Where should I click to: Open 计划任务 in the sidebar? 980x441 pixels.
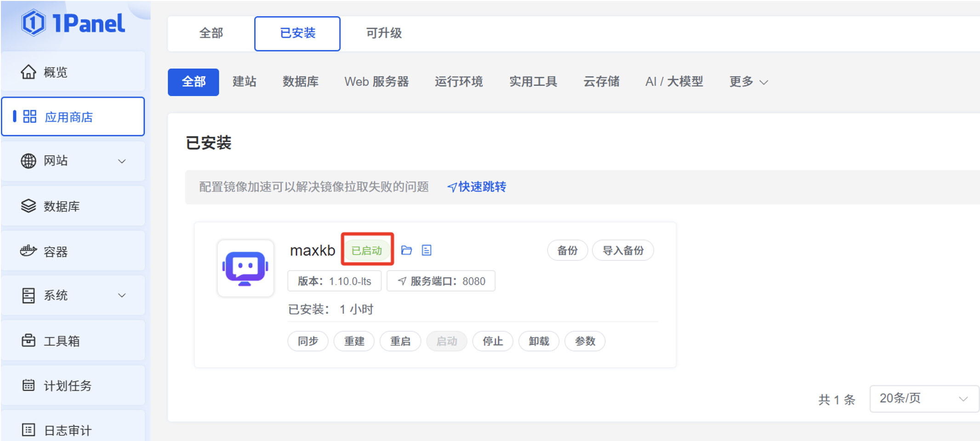coord(73,385)
